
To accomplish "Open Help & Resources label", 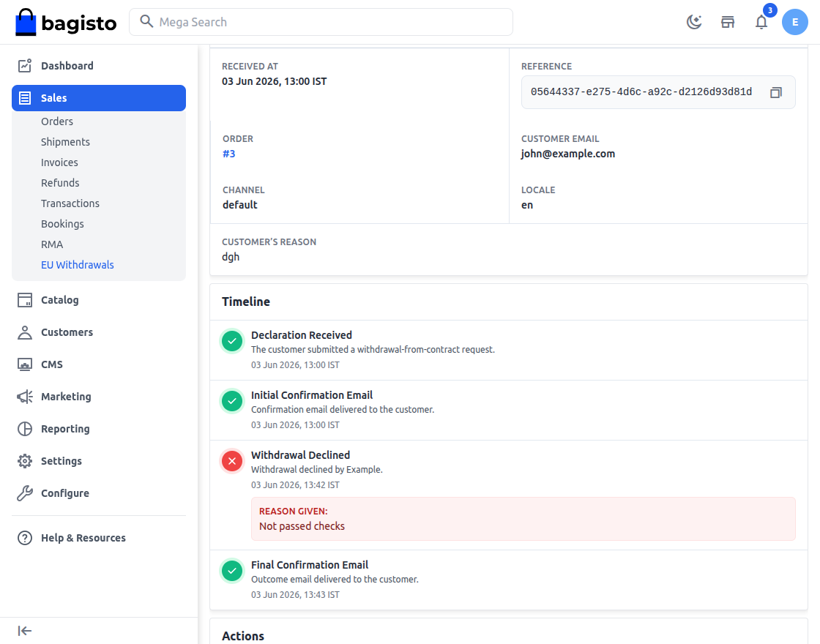I will (83, 538).
